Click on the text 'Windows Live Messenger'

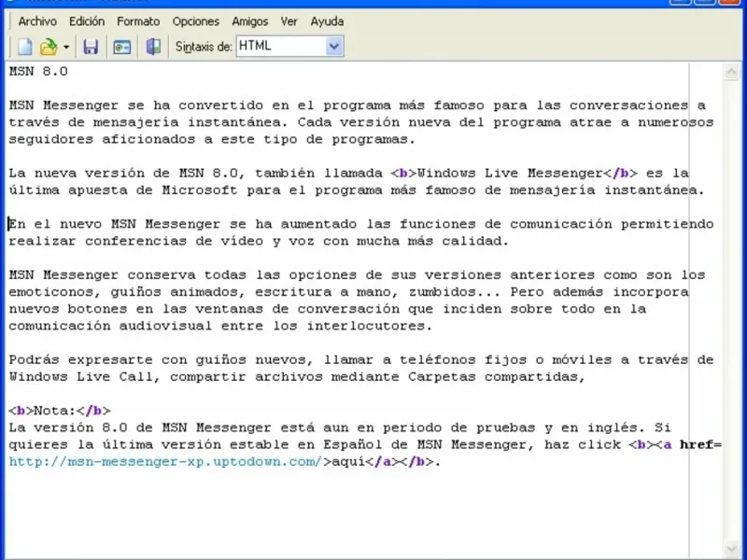(510, 173)
